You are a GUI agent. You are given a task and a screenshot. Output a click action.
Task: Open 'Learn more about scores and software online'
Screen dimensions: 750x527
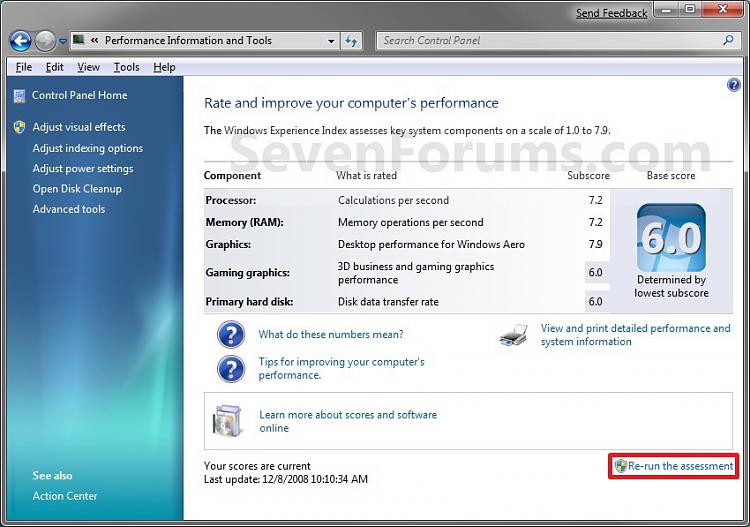coord(348,421)
